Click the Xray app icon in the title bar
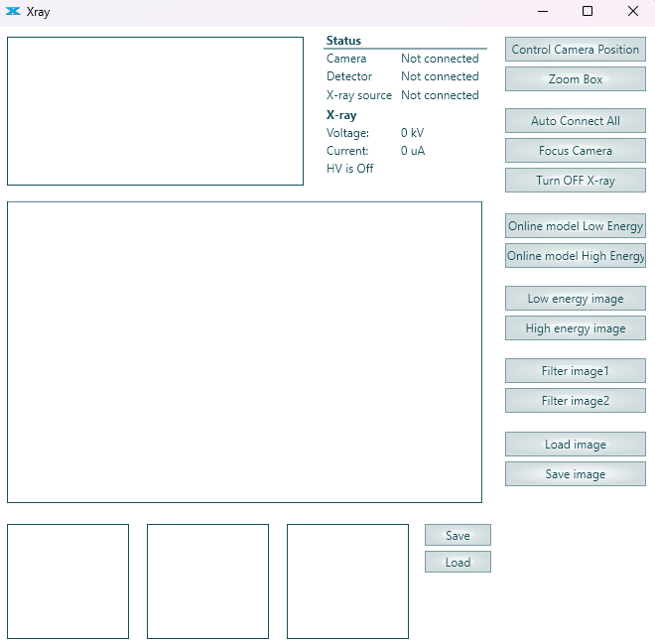 tap(13, 11)
